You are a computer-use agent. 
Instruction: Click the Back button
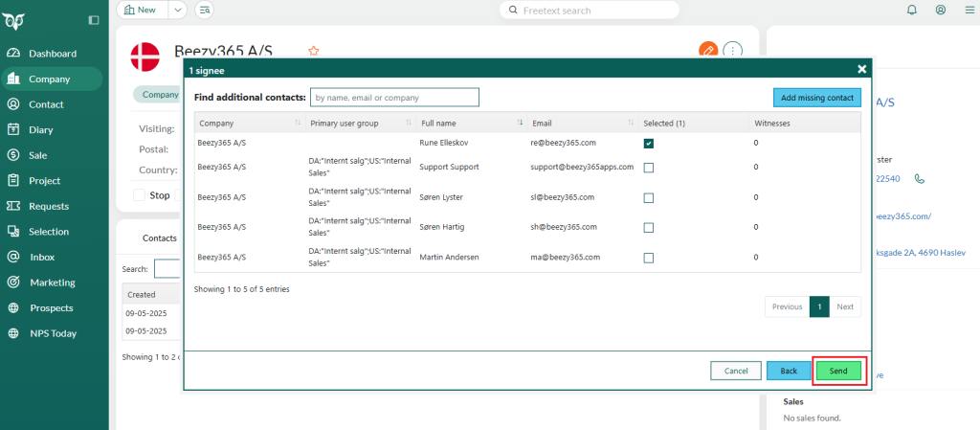click(x=789, y=371)
